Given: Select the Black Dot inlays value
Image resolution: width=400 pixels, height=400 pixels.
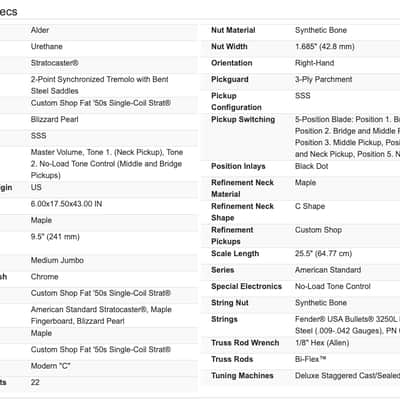Looking at the screenshot, I should coord(311,166).
